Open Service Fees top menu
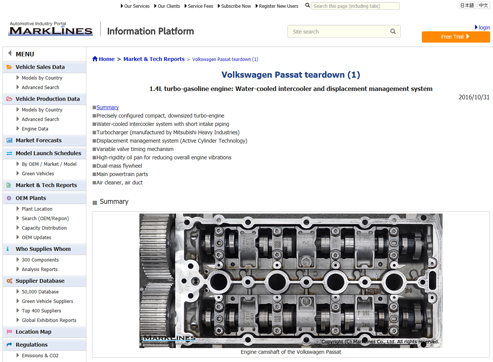This screenshot has height=362, width=493. point(199,6)
